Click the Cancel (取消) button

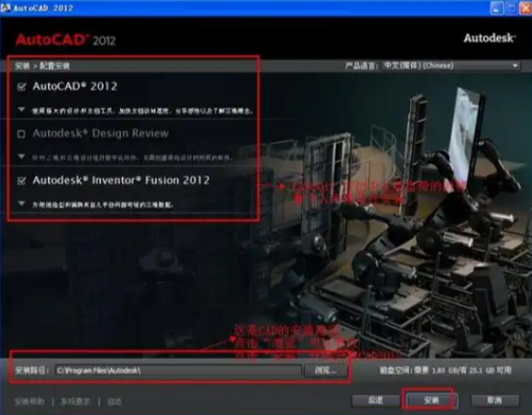tap(495, 400)
